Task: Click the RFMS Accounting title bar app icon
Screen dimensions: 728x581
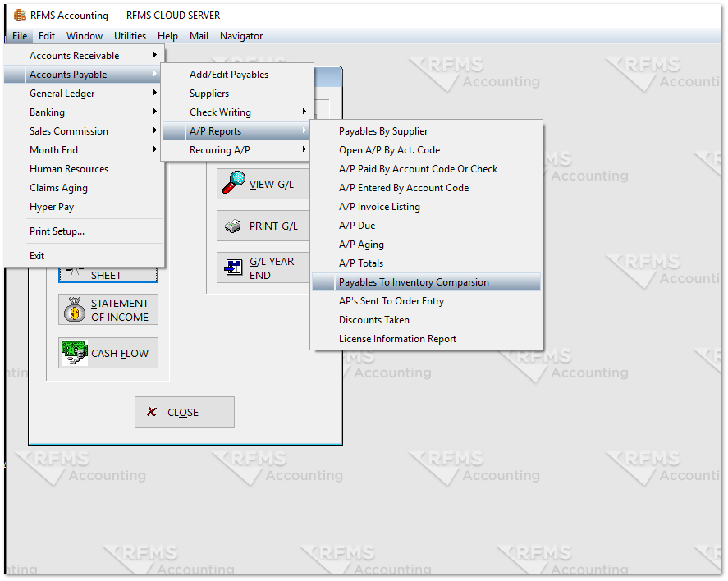Action: point(20,15)
